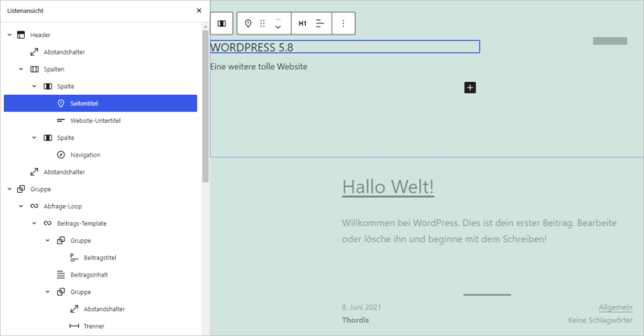Select Beitragsinhalt in list view
The width and height of the screenshot is (644, 336).
click(89, 275)
